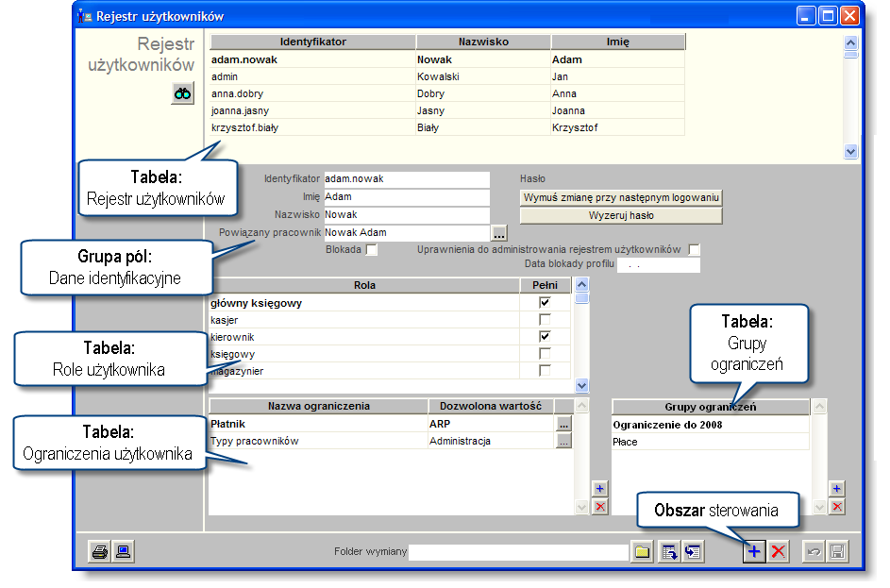Sort by Identyfikator column header
This screenshot has width=890, height=588.
coord(312,42)
